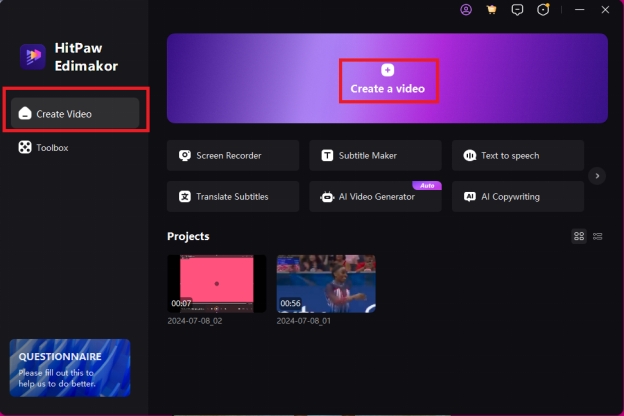
Task: Click the Screen Recorder camera icon
Action: click(x=185, y=155)
